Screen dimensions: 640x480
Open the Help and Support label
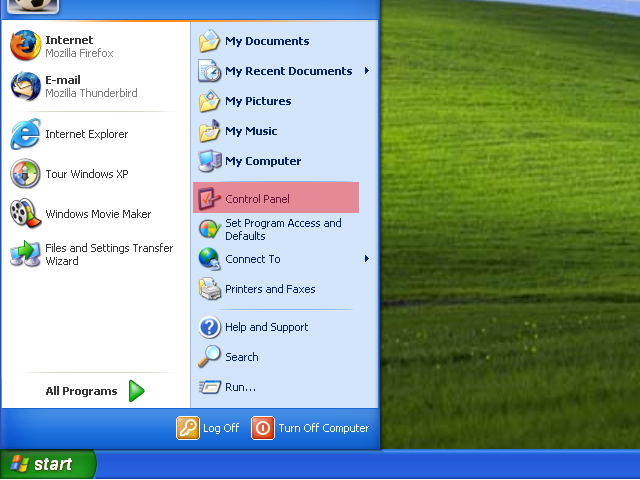(267, 327)
